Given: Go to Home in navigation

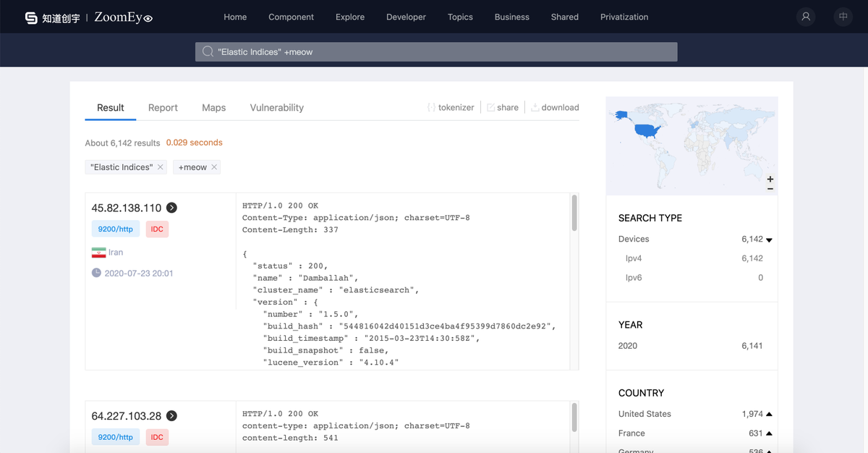Looking at the screenshot, I should (235, 17).
